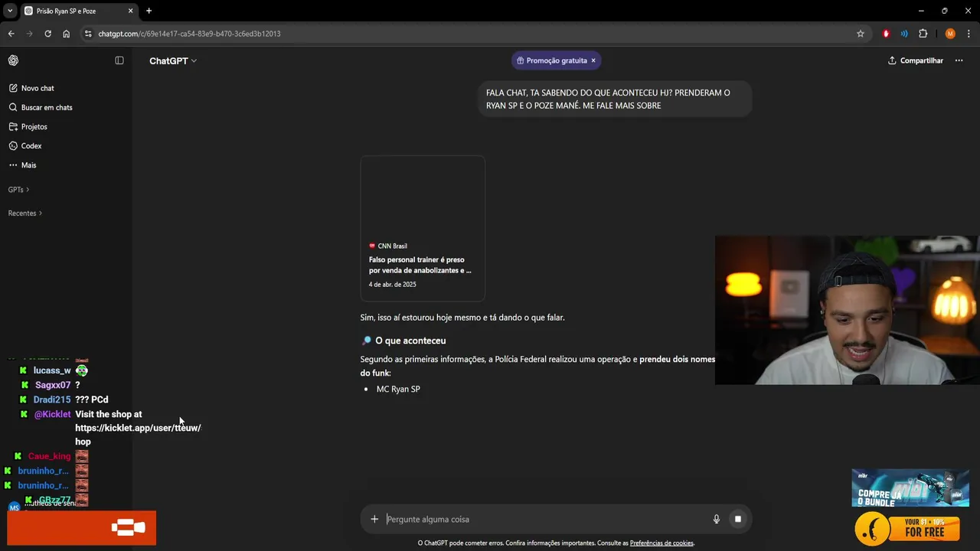Screen dimensions: 980x551
Task: Click the @Kicklet chat username
Action: pyautogui.click(x=52, y=414)
